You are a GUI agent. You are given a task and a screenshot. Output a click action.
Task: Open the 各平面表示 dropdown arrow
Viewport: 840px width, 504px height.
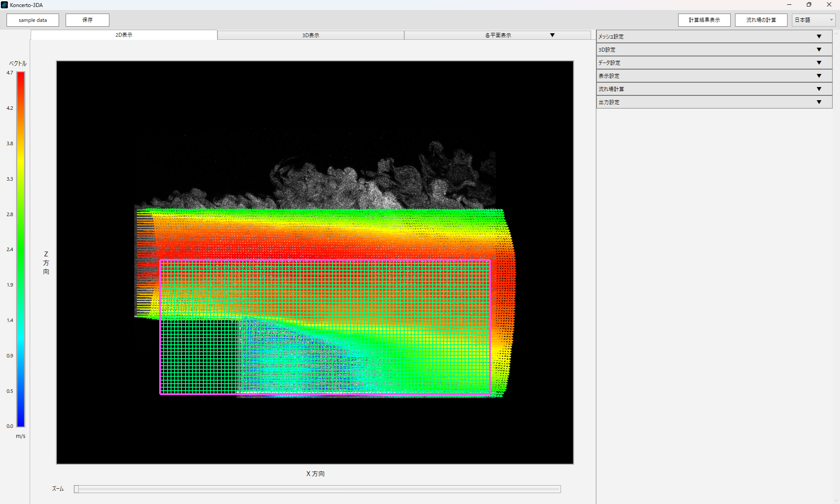coord(552,35)
